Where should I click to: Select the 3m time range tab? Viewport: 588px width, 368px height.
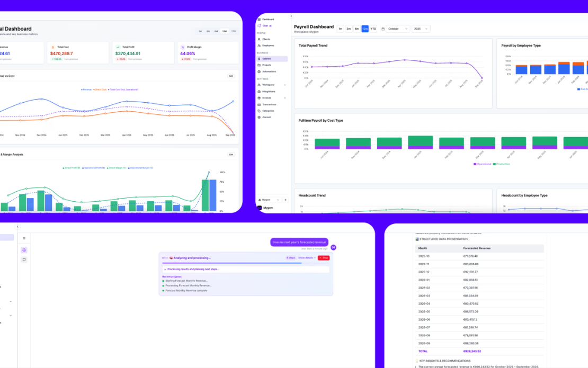pos(348,28)
